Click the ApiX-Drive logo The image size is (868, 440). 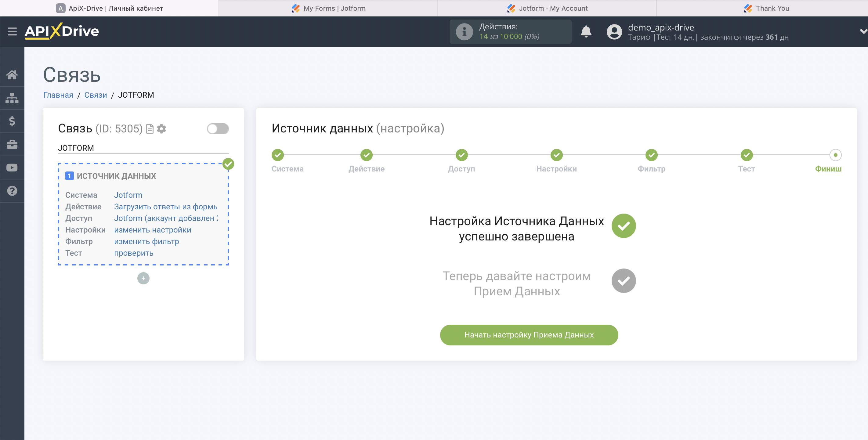[62, 31]
